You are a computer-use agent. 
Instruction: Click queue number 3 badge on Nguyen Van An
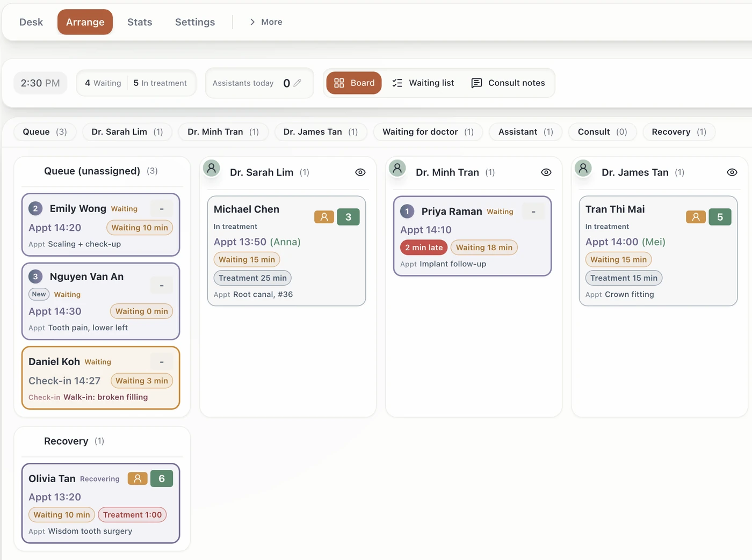[35, 277]
